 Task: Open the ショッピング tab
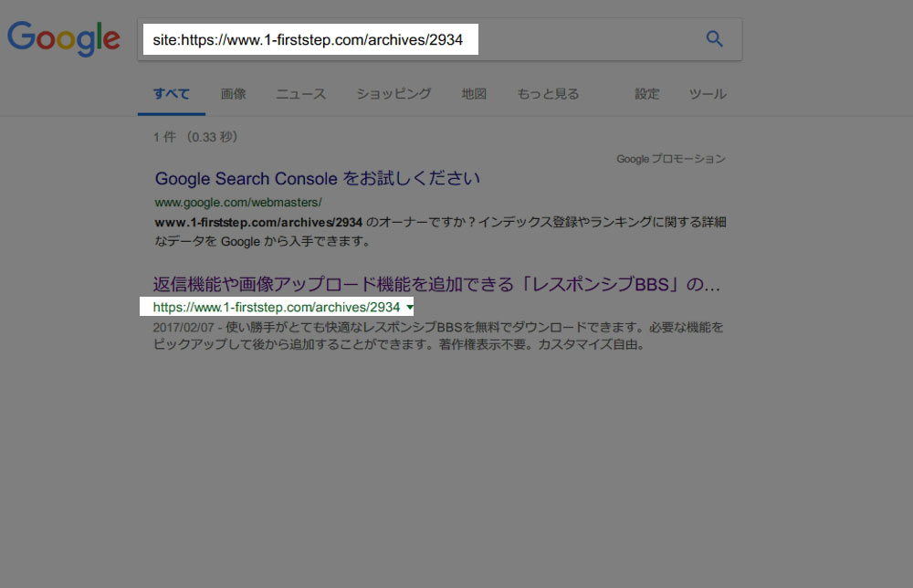click(x=394, y=94)
